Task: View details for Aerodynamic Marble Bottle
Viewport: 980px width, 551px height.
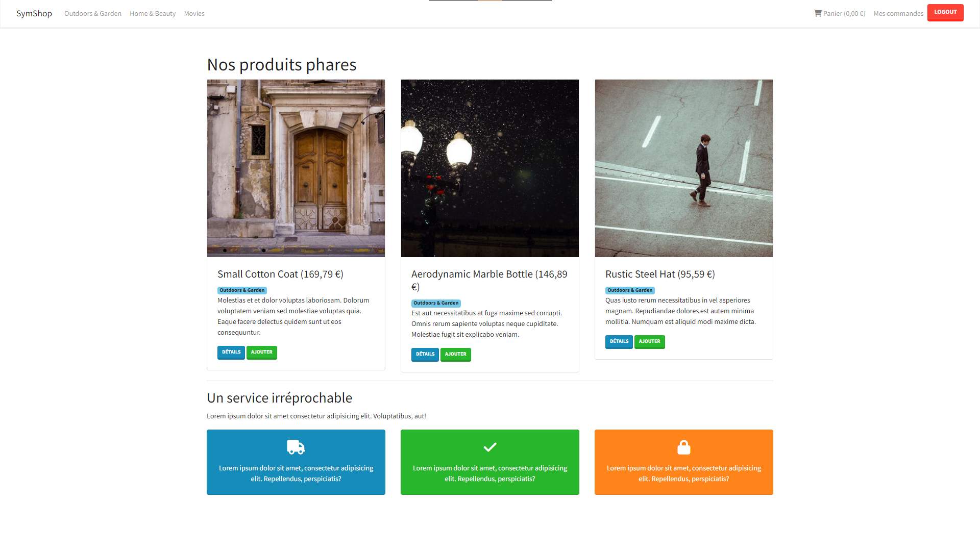Action: (x=425, y=354)
